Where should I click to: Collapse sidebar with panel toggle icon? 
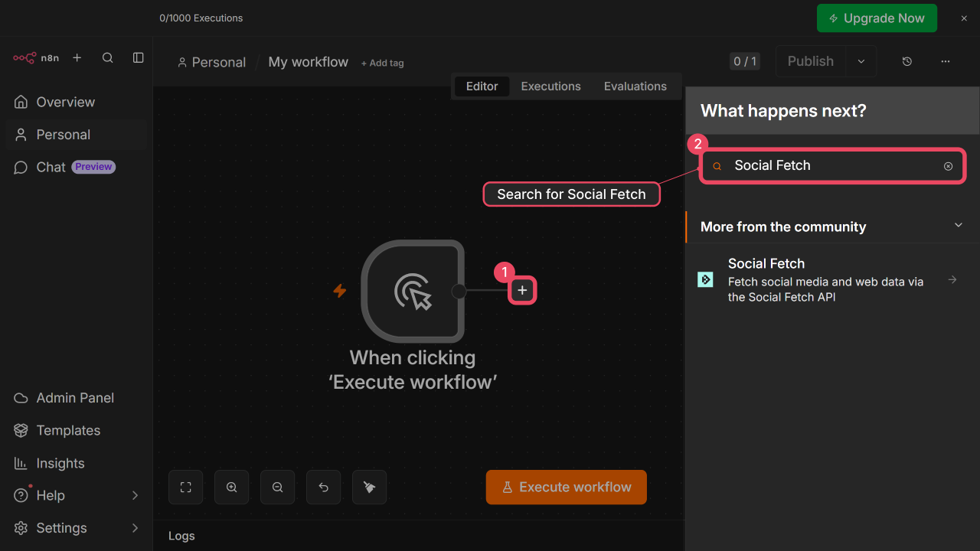(139, 57)
